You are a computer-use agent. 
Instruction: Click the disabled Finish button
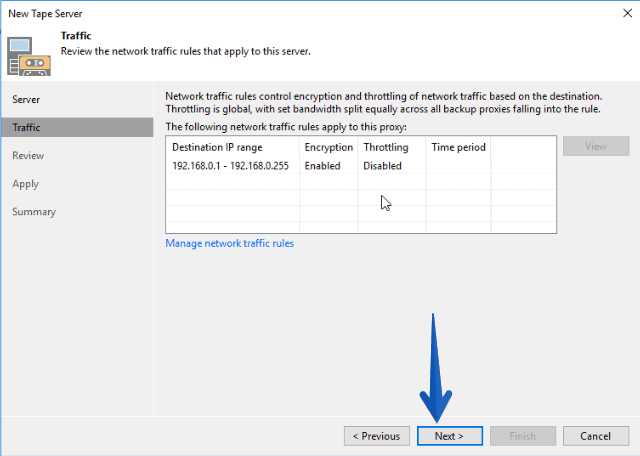[x=523, y=436]
